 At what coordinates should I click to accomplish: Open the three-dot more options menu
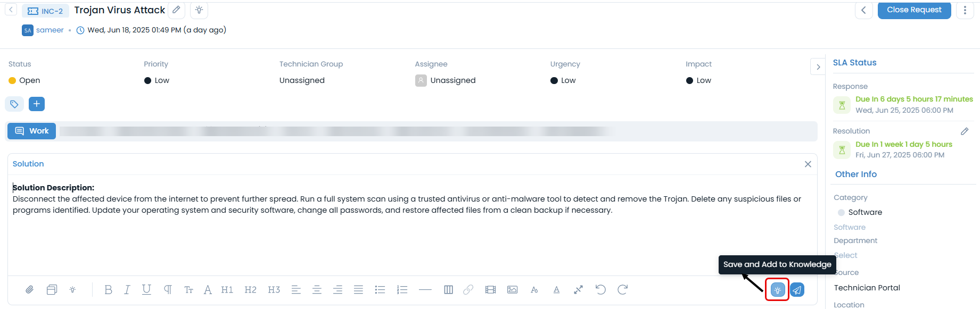click(965, 10)
